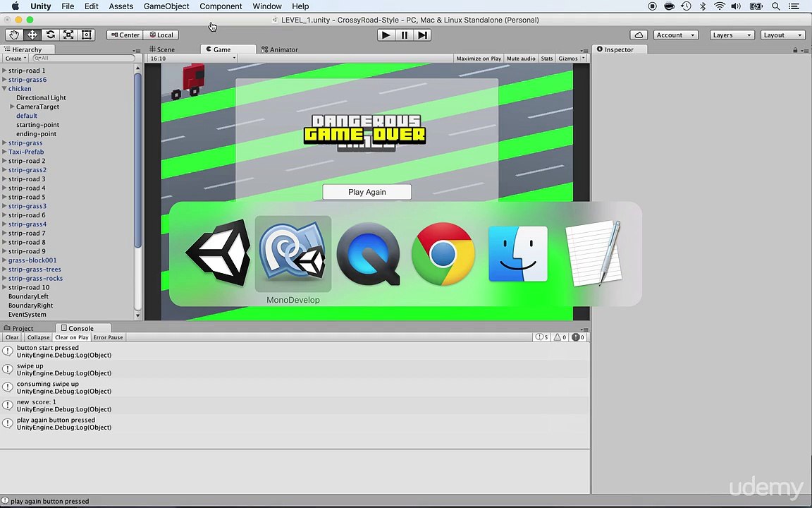Start the game with the Play button
The image size is (812, 508).
click(386, 35)
